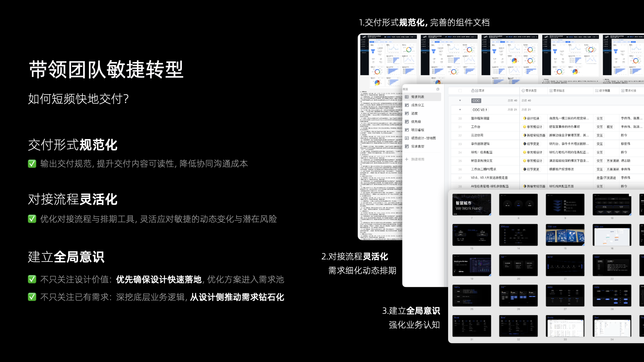Click the 项目统计-甘特图 gantt icon
Image resolution: width=644 pixels, height=362 pixels.
coord(407,138)
